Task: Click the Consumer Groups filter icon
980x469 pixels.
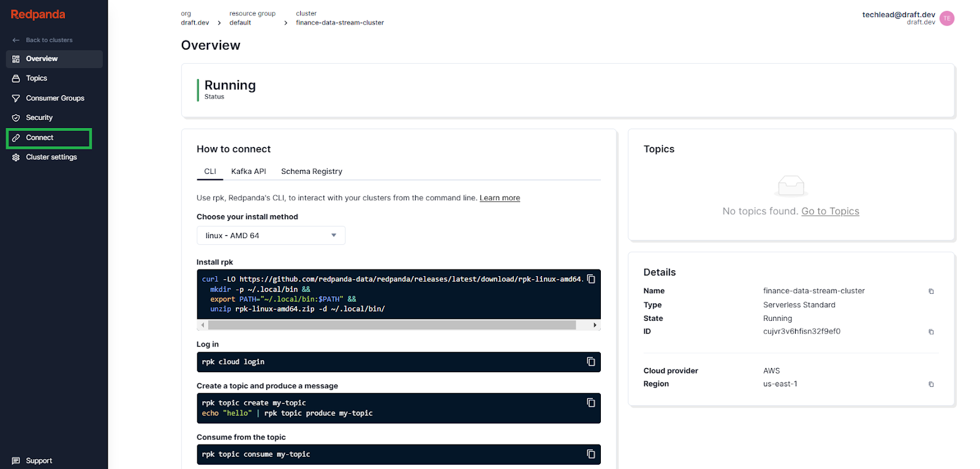Action: point(16,98)
